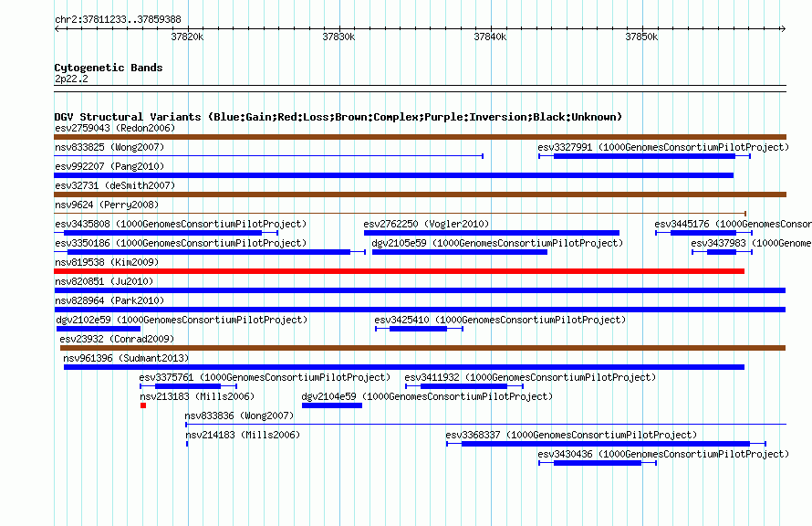Screen dimensions: 812x526
Task: Click the Cytogenetic Bands track heading
Action: click(x=109, y=68)
